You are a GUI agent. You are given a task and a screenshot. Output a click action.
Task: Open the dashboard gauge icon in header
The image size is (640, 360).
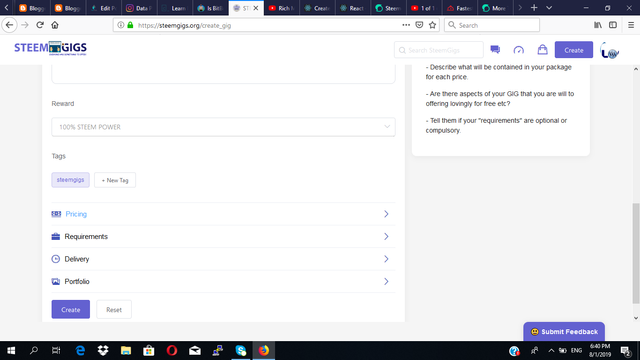(519, 50)
